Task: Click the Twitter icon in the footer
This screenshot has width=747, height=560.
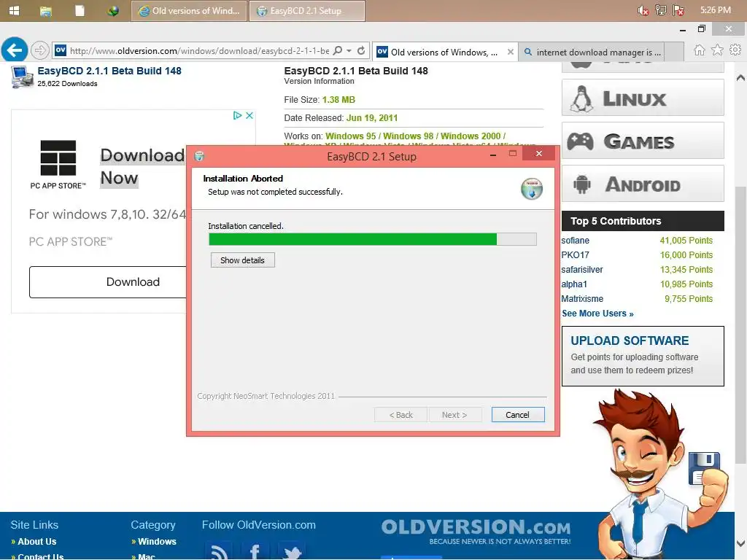Action: pyautogui.click(x=292, y=551)
